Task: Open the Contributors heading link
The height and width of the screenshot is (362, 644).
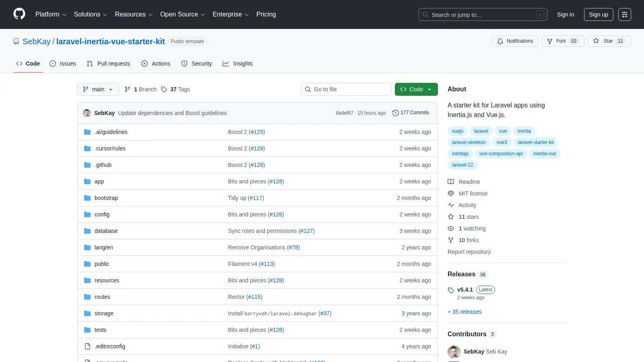Action: pyautogui.click(x=472, y=334)
